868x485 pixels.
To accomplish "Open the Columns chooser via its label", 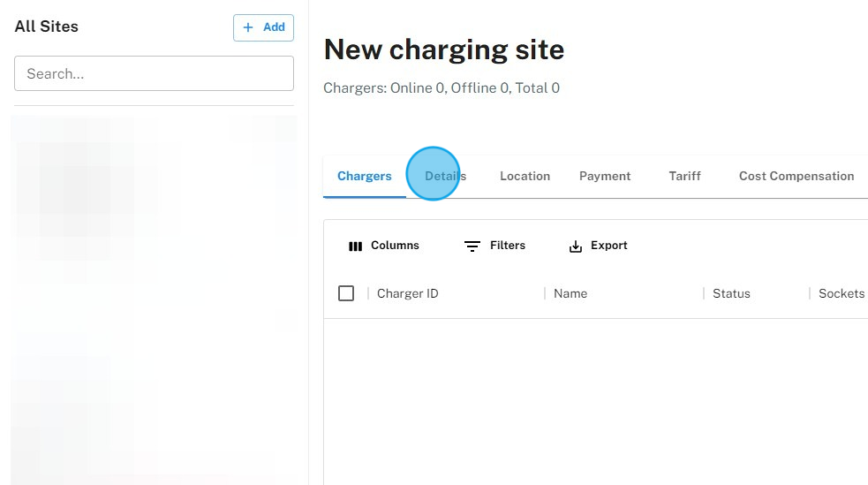I will tap(395, 246).
